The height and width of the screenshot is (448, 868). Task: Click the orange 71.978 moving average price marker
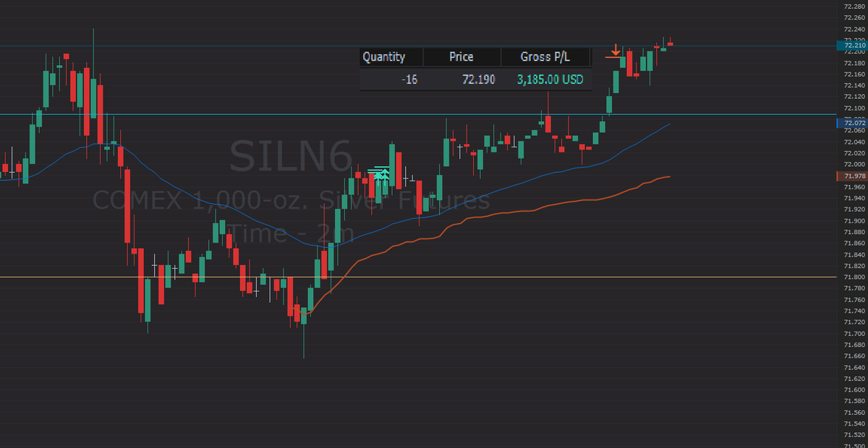(854, 176)
